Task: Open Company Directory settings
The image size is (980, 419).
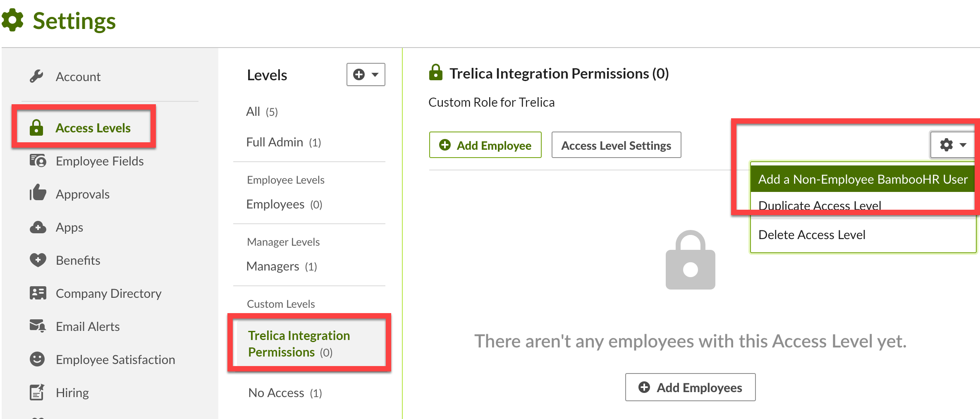Action: point(109,293)
